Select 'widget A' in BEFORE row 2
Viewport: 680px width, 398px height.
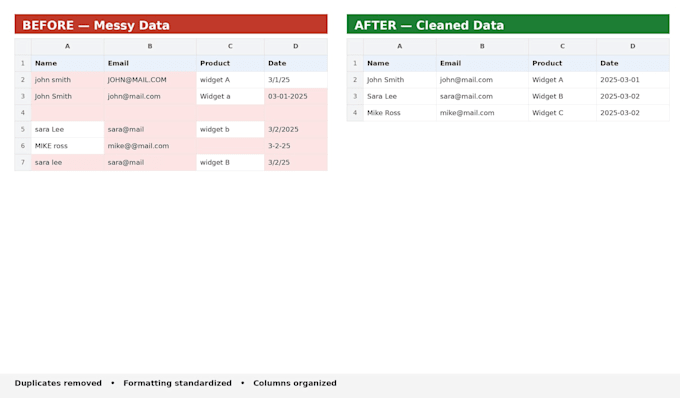click(x=230, y=80)
